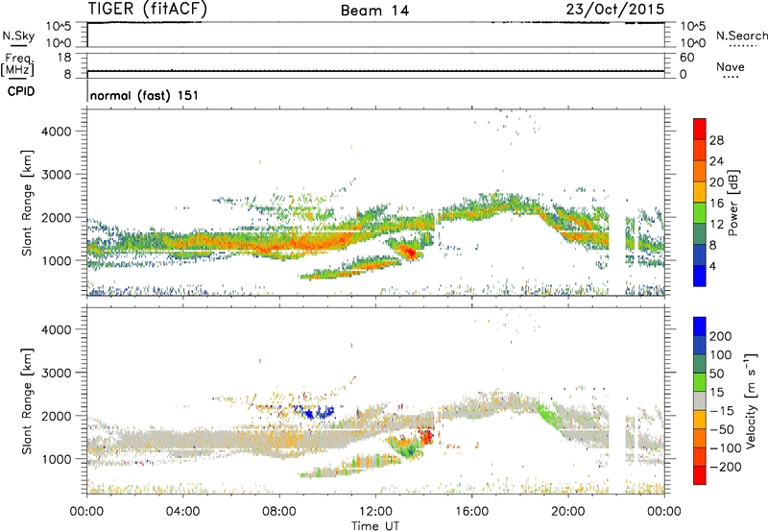768x532 pixels.
Task: Click the 'TIGER (fitACF)' title text
Action: 148,9
